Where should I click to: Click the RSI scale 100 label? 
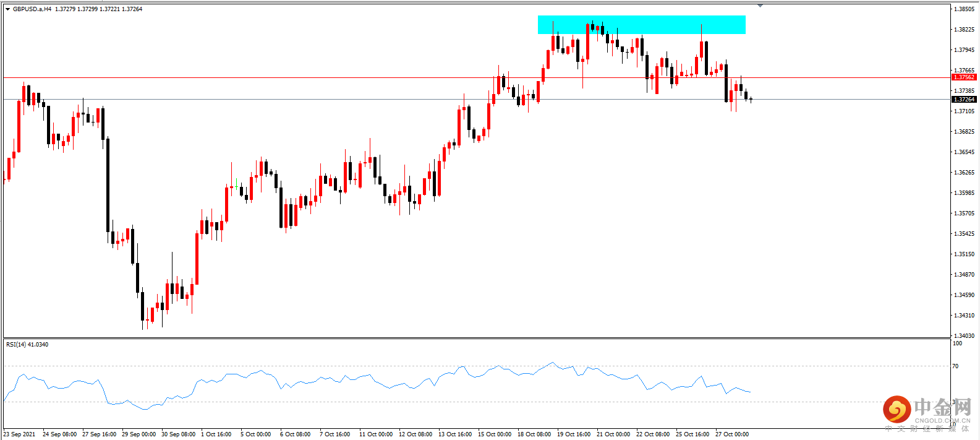957,343
